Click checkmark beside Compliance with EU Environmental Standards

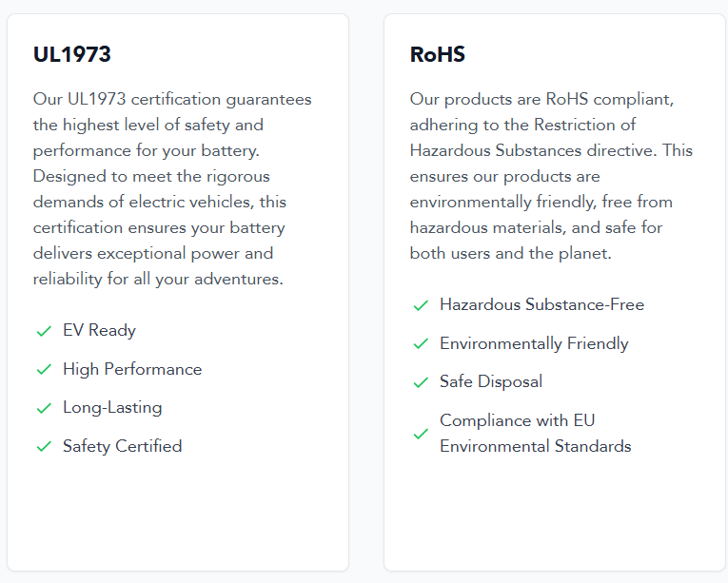pos(421,434)
